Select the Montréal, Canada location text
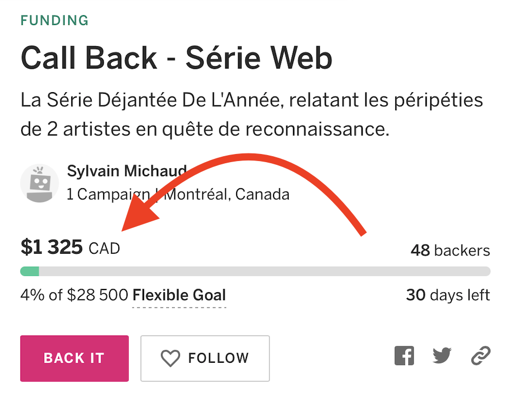This screenshot has width=532, height=398. coord(227,194)
